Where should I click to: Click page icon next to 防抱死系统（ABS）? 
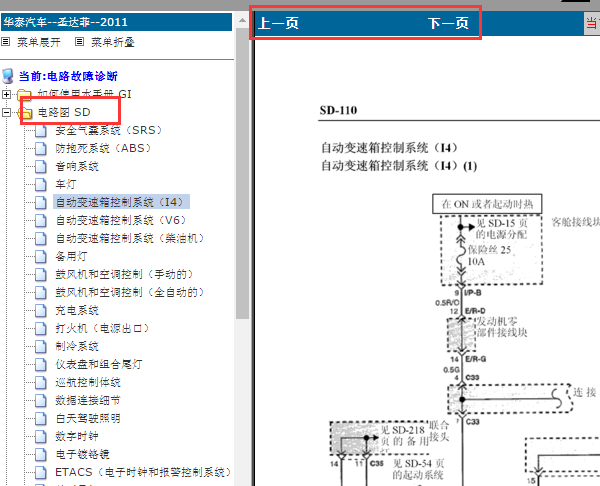(41, 148)
